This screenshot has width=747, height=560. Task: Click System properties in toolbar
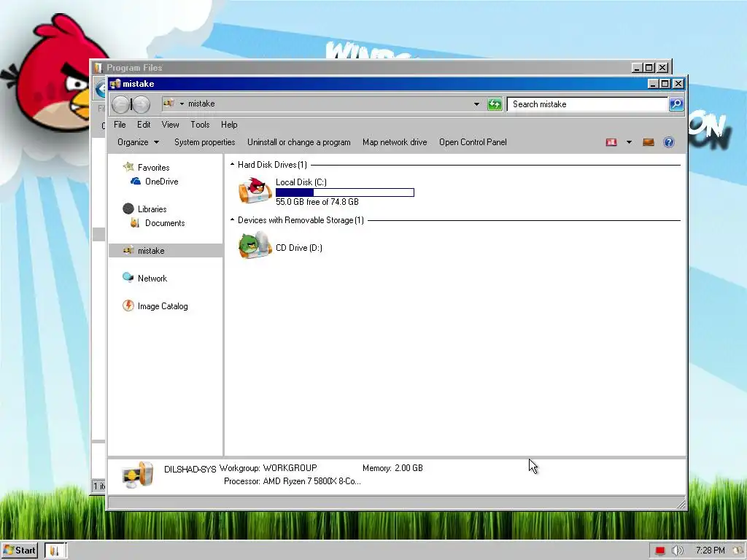[x=204, y=142]
